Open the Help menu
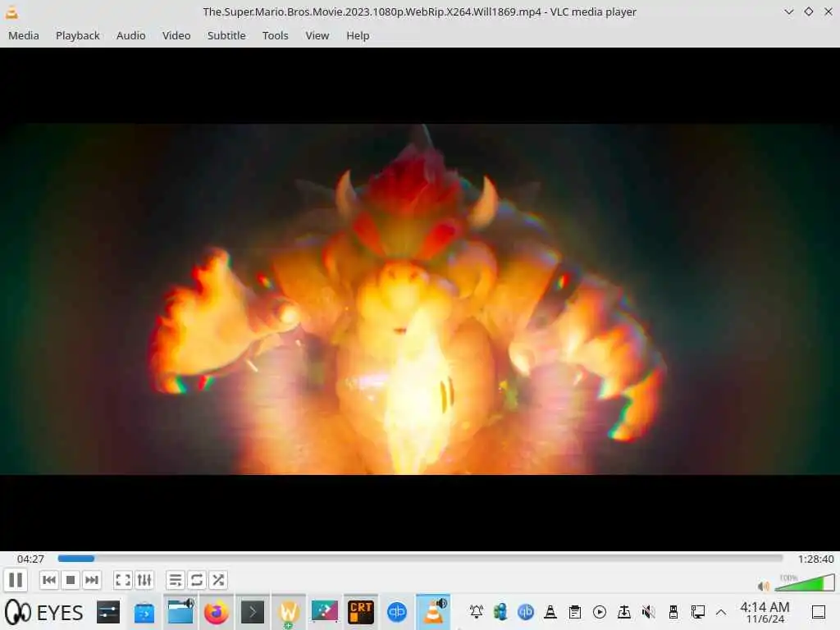This screenshot has height=630, width=840. 358,35
